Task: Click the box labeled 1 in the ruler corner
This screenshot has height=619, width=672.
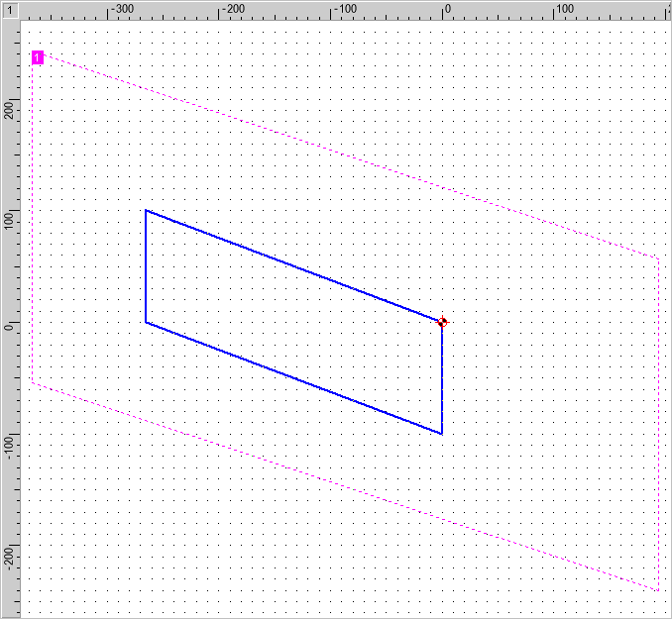Action: pos(9,9)
